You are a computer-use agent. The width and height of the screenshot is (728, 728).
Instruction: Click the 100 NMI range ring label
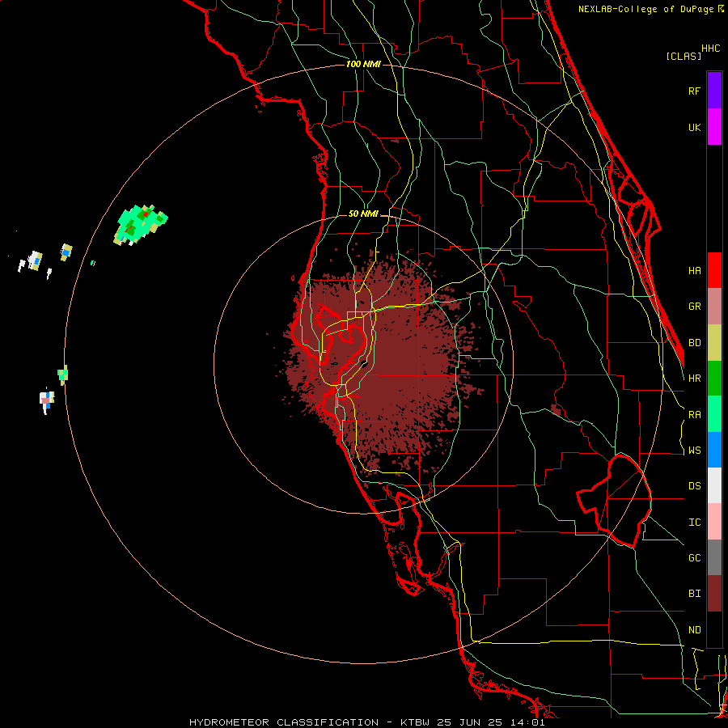(363, 64)
